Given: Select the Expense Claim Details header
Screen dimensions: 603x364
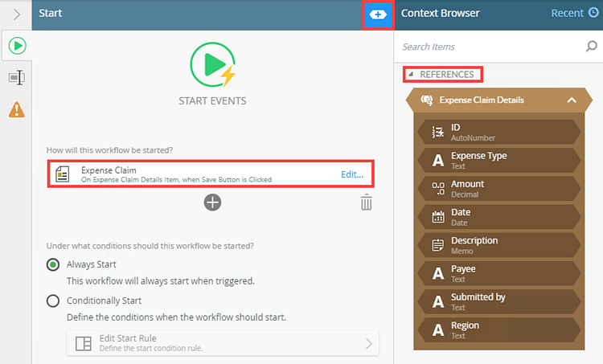Looking at the screenshot, I should tap(498, 100).
